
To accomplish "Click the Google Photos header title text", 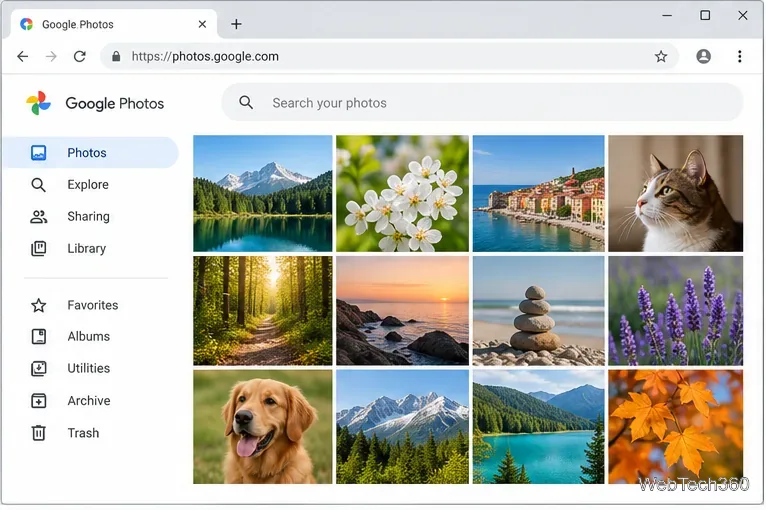I will click(115, 104).
